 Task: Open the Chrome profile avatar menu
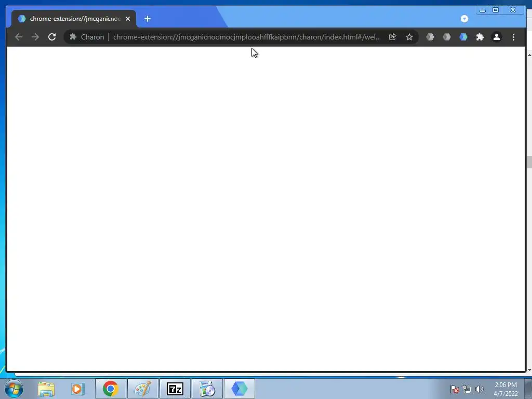point(496,37)
